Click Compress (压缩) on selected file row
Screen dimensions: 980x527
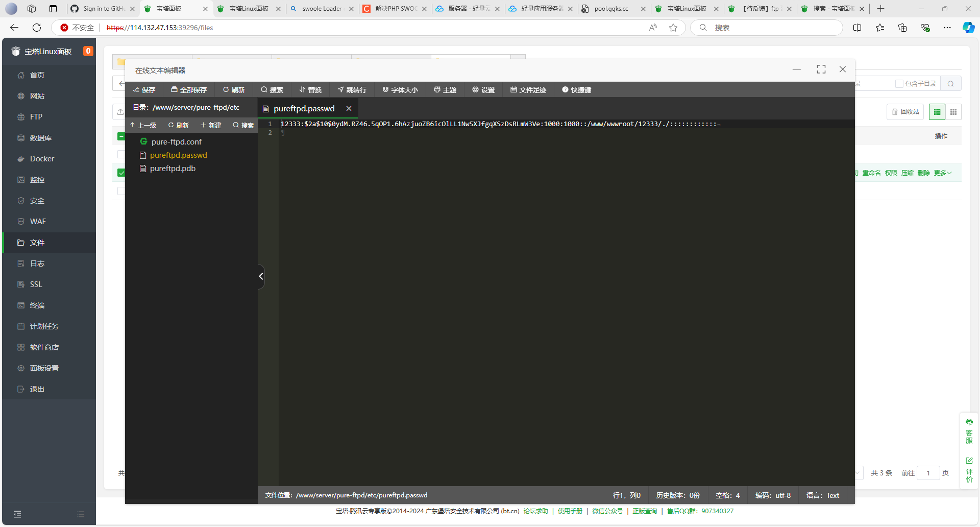coord(908,173)
